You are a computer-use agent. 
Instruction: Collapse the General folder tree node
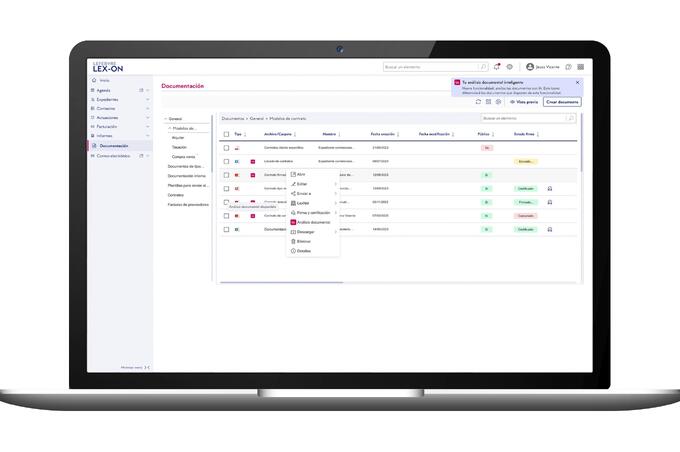tap(166, 119)
